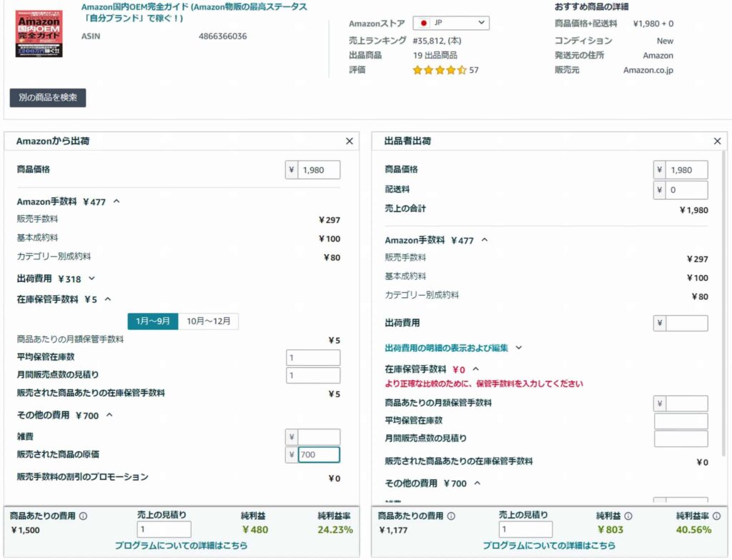Image resolution: width=732 pixels, height=560 pixels.
Task: Close the 出品者出荷 panel
Action: point(718,141)
